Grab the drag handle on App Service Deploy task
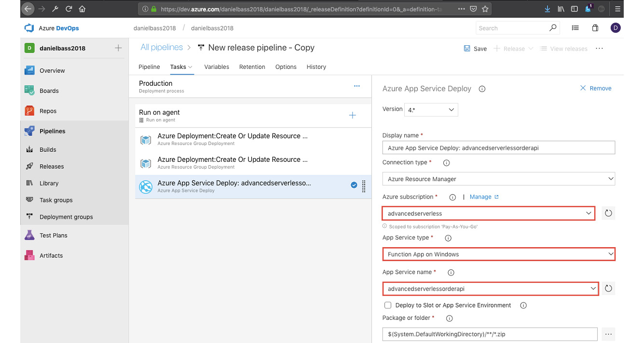 coord(364,186)
